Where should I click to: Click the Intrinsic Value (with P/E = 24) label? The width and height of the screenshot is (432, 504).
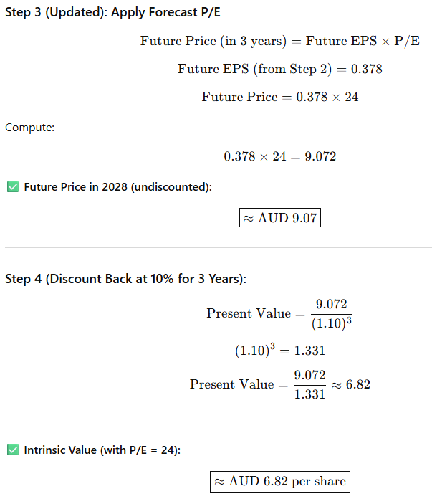[102, 450]
